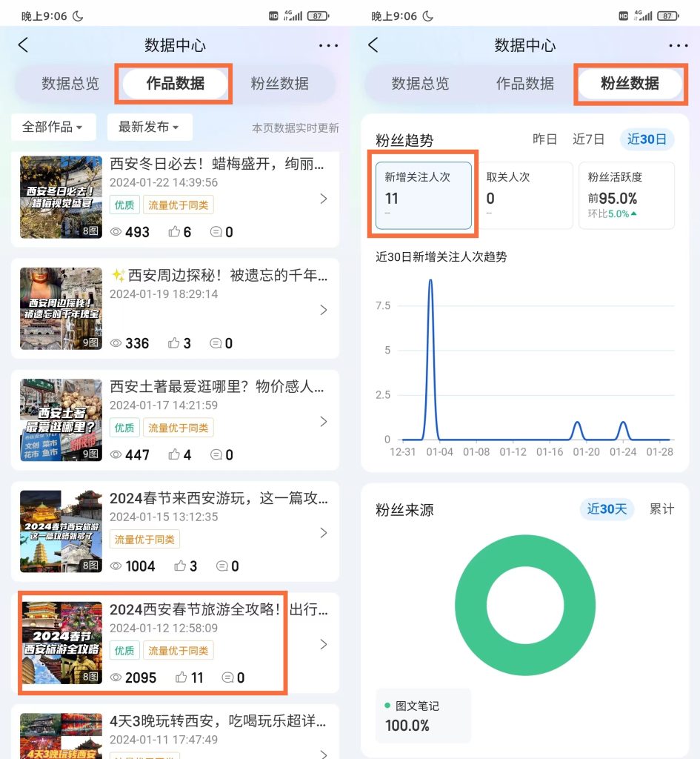The height and width of the screenshot is (759, 700).
Task: Tap the 蜡梅视觉盛宴 post thumbnail
Action: pos(61,197)
